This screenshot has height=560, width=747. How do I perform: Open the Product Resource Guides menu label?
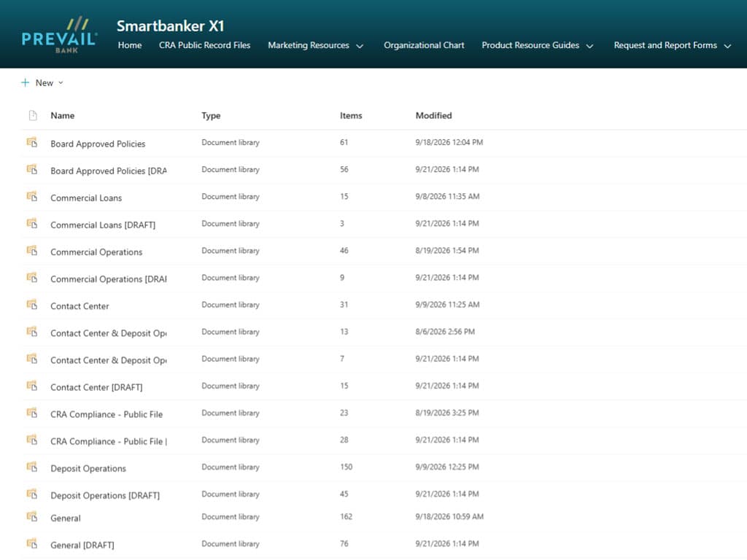click(530, 45)
